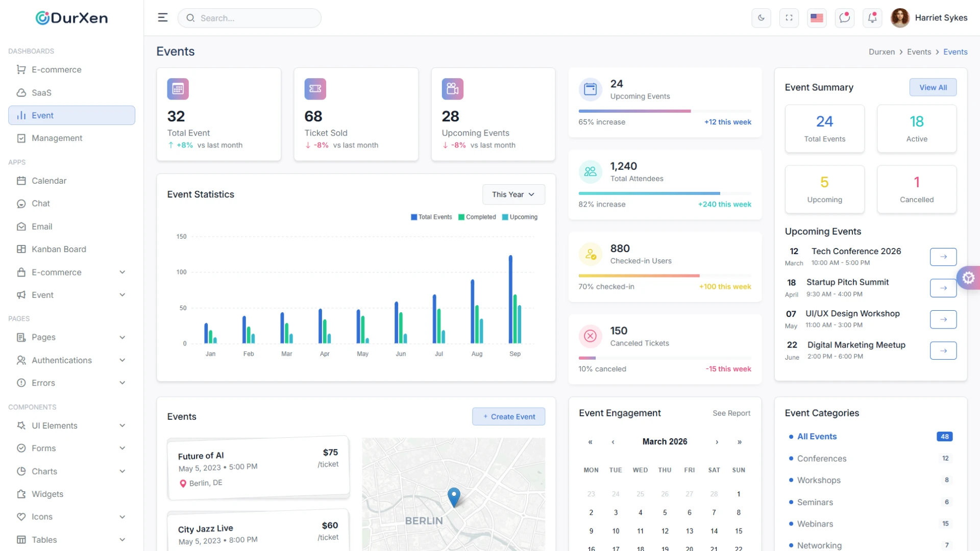Screen dimensions: 980x551
Task: Click the Upcoming Events 28 card icon
Action: tap(453, 89)
